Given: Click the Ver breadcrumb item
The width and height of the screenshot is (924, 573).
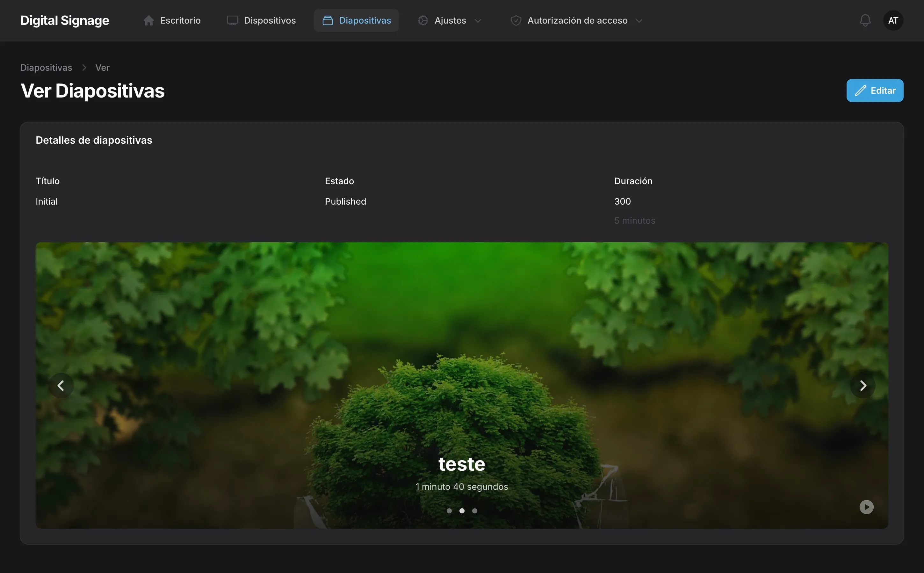Looking at the screenshot, I should (x=102, y=68).
